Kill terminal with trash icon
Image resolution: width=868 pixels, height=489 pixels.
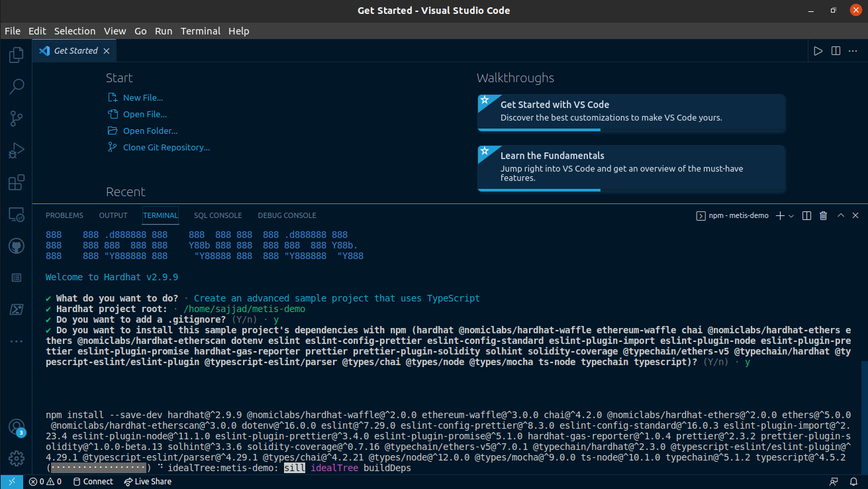[x=823, y=215]
